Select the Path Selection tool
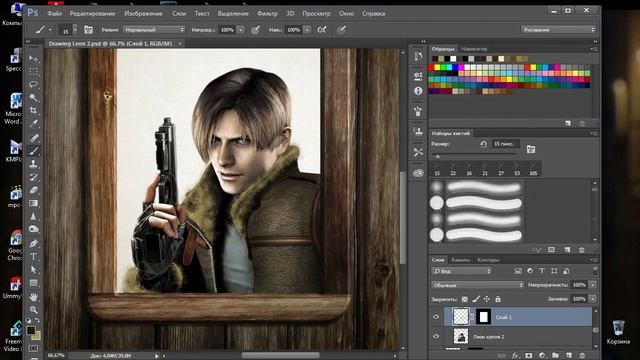 tap(33, 269)
